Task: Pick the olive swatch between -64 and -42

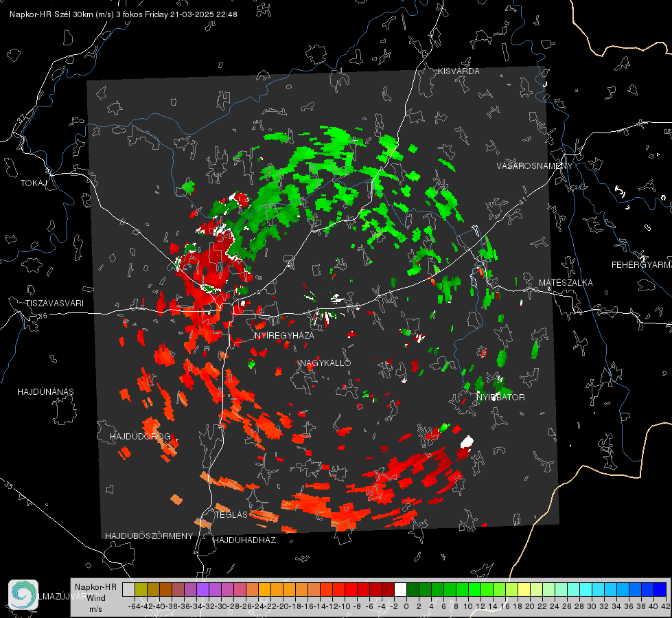Action: click(141, 590)
